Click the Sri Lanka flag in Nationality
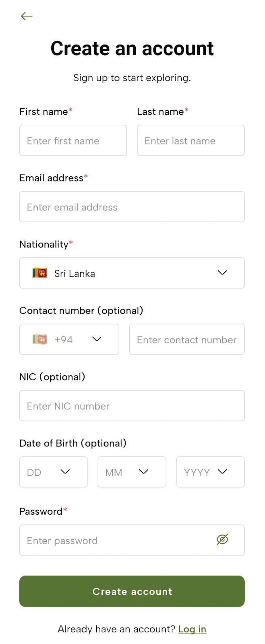Viewport: 265px width, 644px height. pos(40,273)
